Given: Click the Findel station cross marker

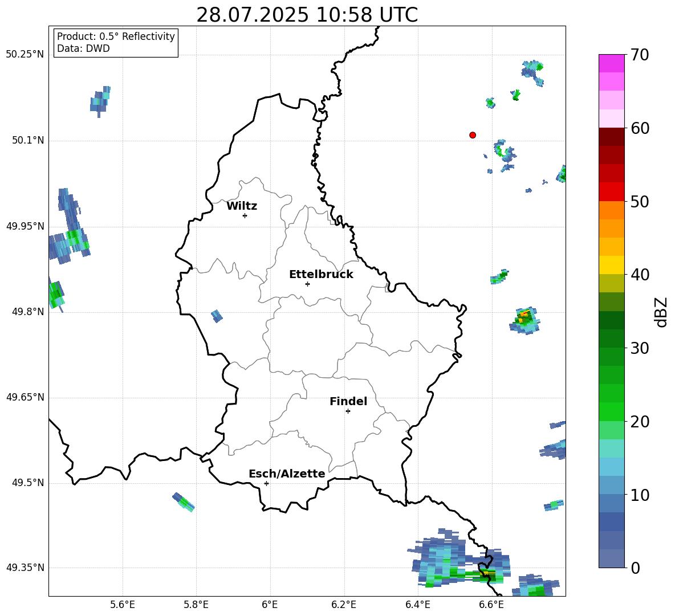Looking at the screenshot, I should click(348, 411).
